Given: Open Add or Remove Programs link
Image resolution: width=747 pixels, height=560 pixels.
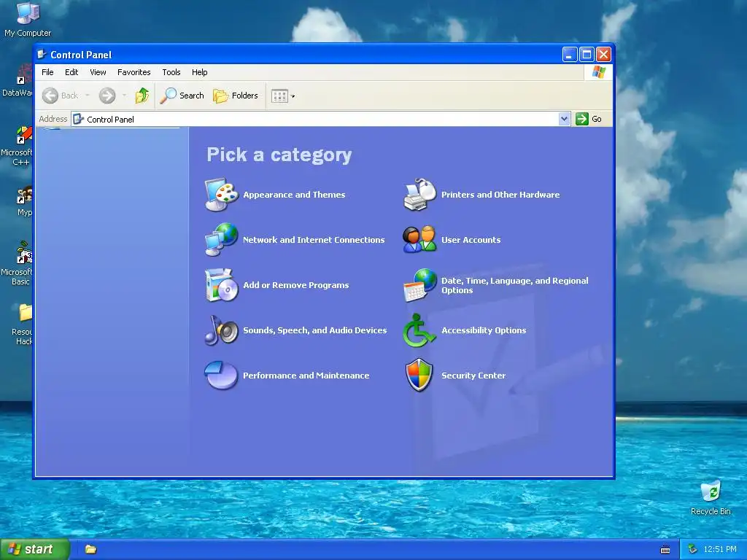Looking at the screenshot, I should coord(296,285).
